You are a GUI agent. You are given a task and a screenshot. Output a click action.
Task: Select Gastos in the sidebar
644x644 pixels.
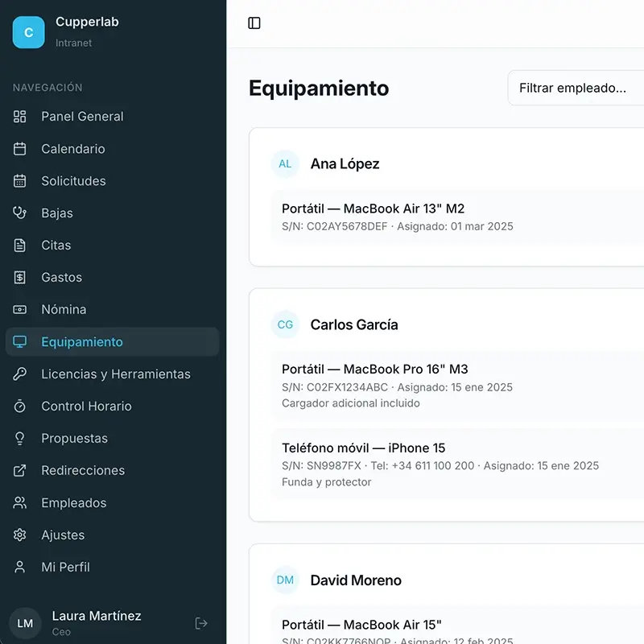pyautogui.click(x=112, y=277)
